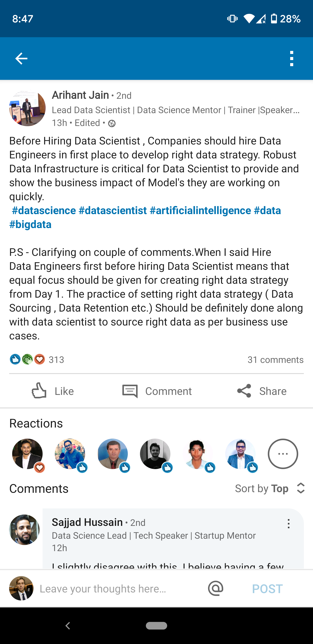Tap the Comment button under the post
This screenshot has width=313, height=644.
click(x=157, y=391)
